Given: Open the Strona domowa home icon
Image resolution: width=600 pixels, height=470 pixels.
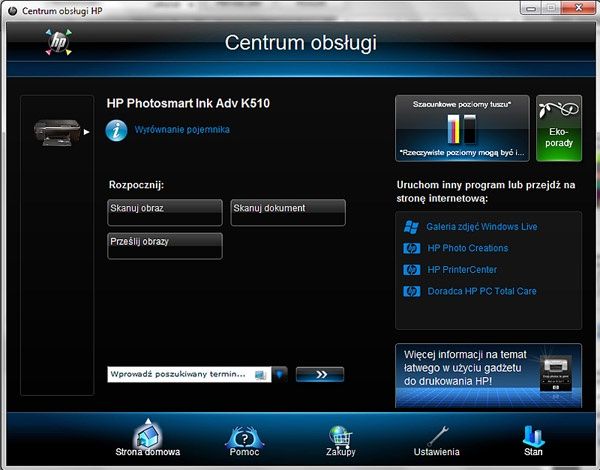Looking at the screenshot, I should pyautogui.click(x=148, y=435).
